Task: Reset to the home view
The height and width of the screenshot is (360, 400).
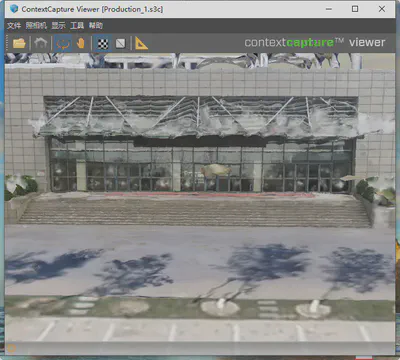Action: pyautogui.click(x=40, y=43)
